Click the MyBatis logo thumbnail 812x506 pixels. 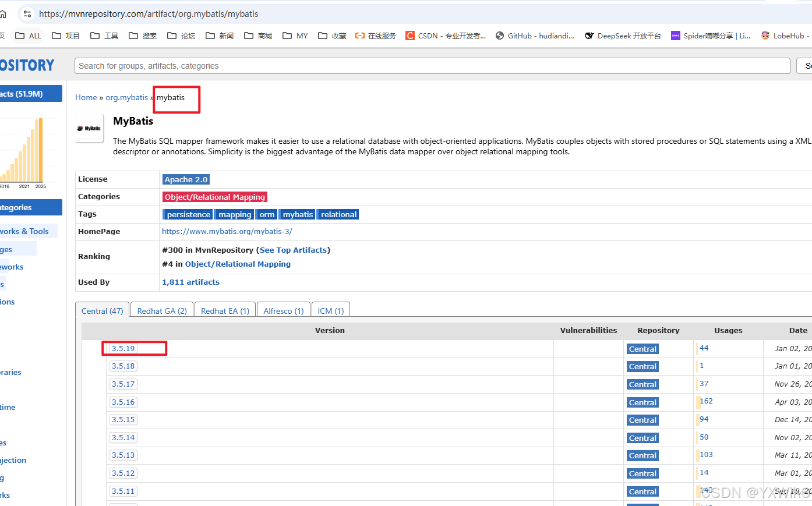(x=89, y=128)
